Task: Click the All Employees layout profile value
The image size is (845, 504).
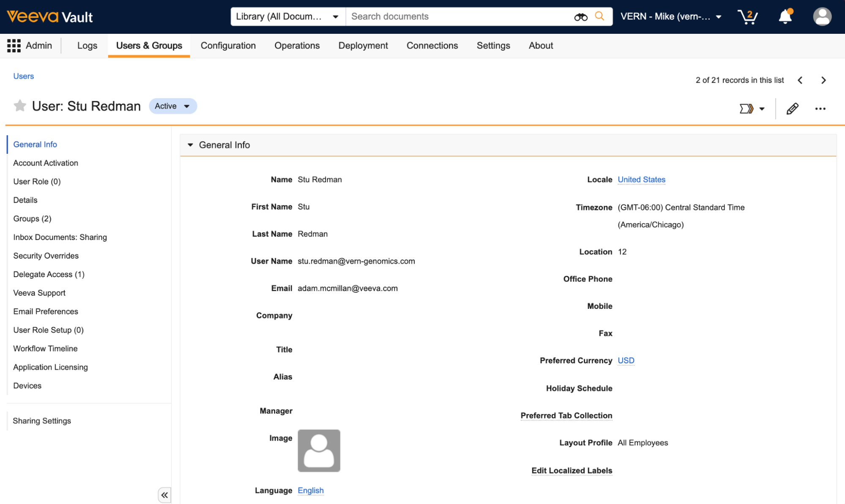Action: click(643, 443)
